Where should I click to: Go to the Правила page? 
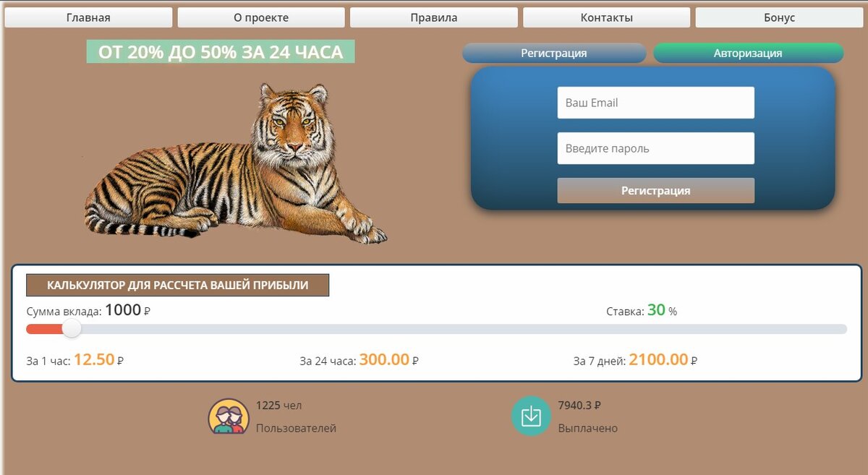tap(434, 17)
